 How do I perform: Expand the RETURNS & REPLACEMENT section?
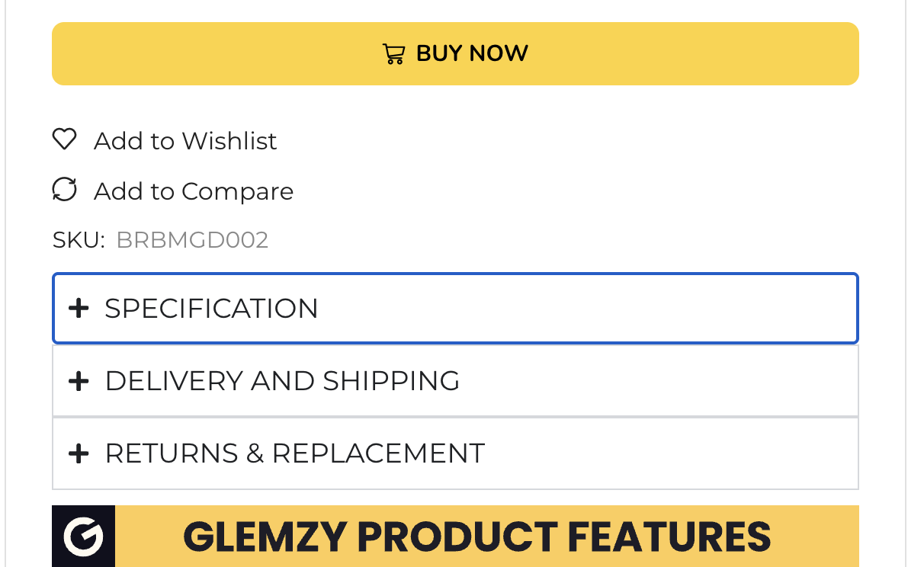coord(455,453)
